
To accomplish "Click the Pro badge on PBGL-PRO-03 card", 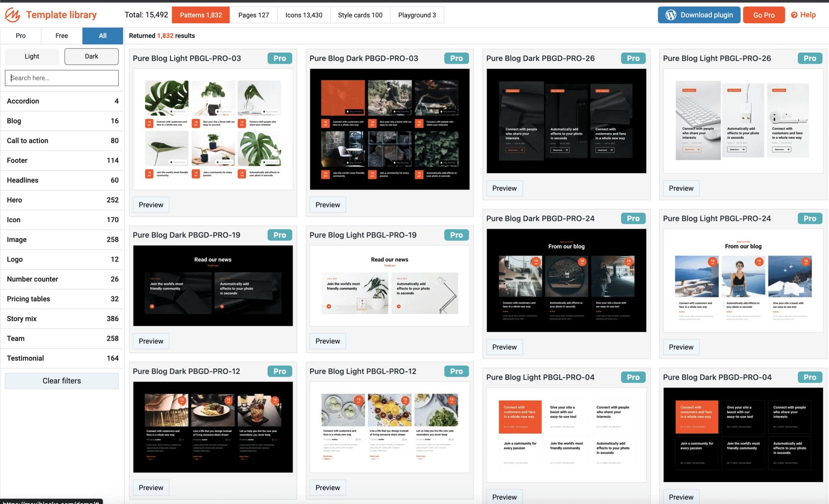I will pyautogui.click(x=279, y=58).
